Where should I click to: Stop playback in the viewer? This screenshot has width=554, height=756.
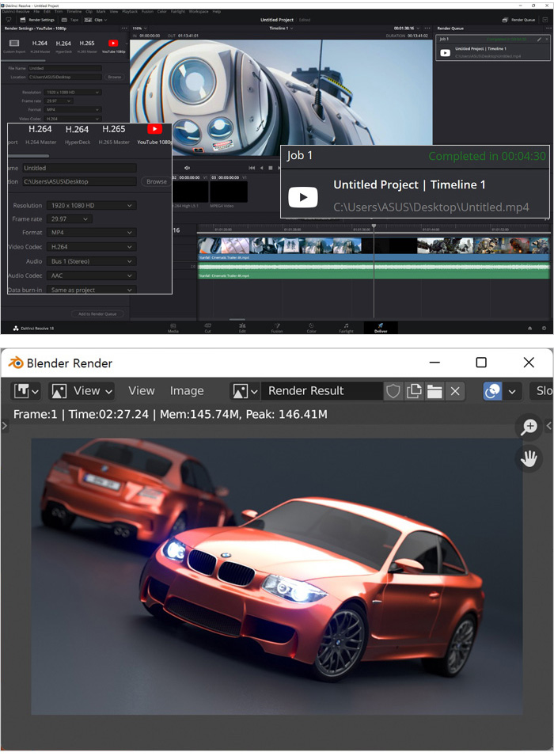point(271,168)
